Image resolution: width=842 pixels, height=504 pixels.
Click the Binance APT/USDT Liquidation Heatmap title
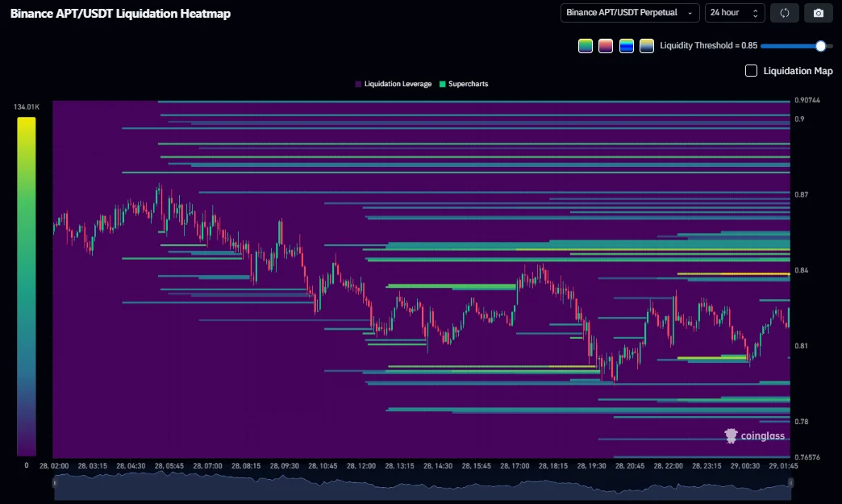tap(120, 14)
